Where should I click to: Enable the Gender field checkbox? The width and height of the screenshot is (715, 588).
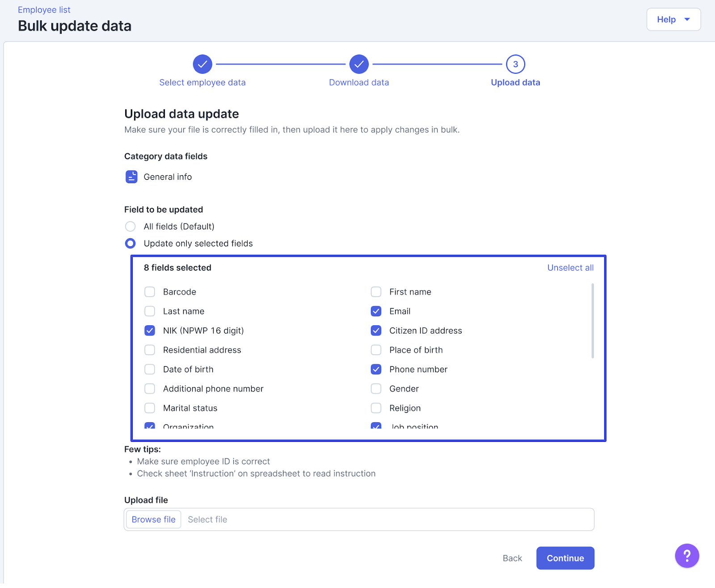click(376, 389)
